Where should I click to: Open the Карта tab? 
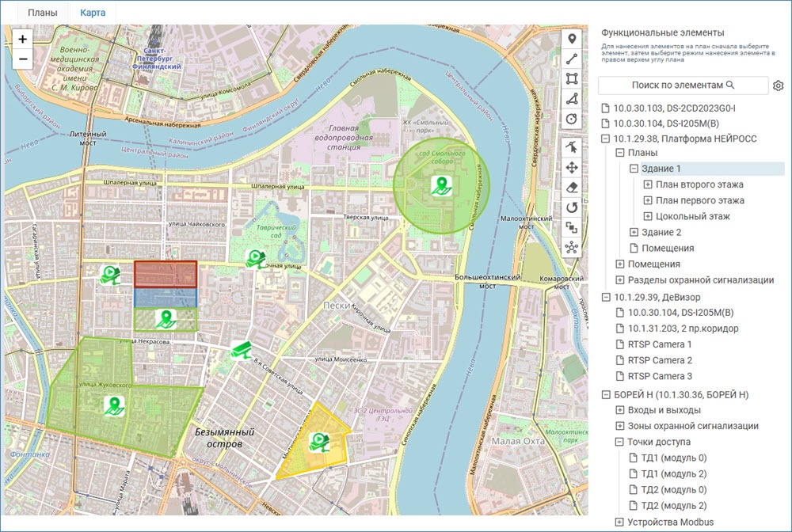93,13
